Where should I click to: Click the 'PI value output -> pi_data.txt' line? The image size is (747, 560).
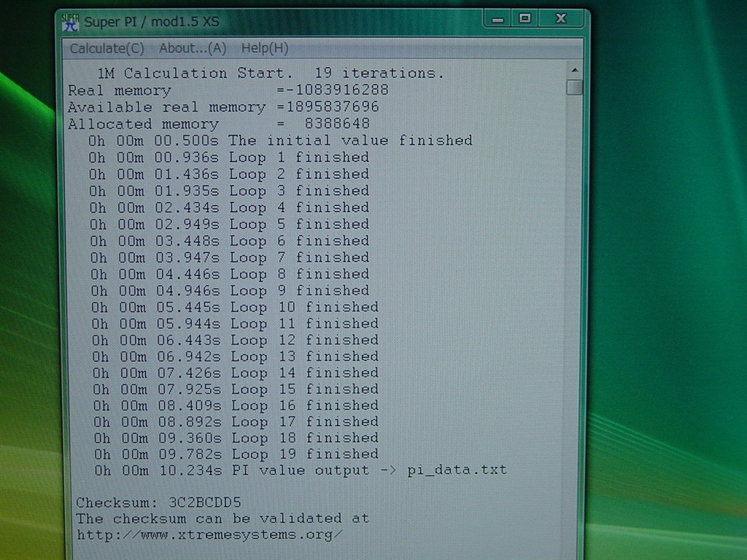[301, 470]
